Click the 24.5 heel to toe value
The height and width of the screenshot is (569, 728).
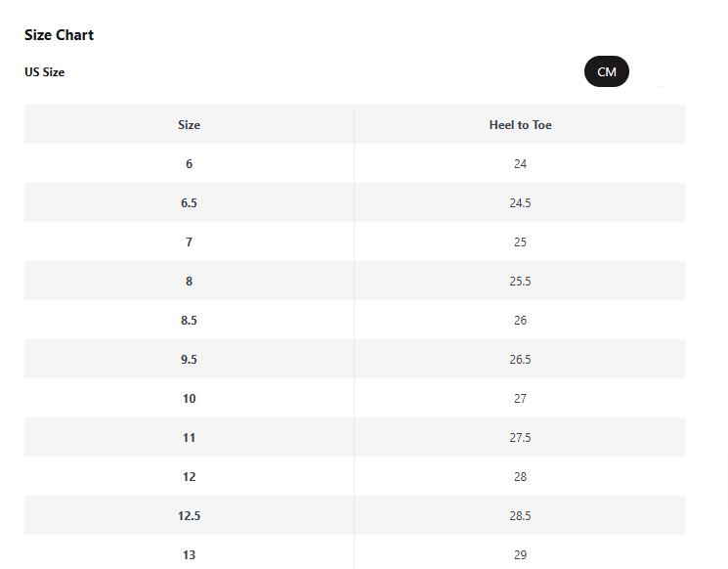(520, 203)
